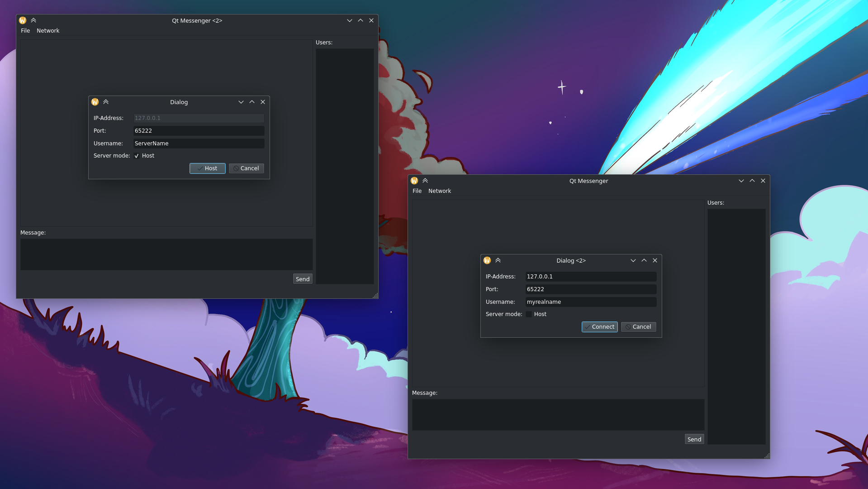Click resize grip of lower-right Qt Messenger window

[767, 456]
